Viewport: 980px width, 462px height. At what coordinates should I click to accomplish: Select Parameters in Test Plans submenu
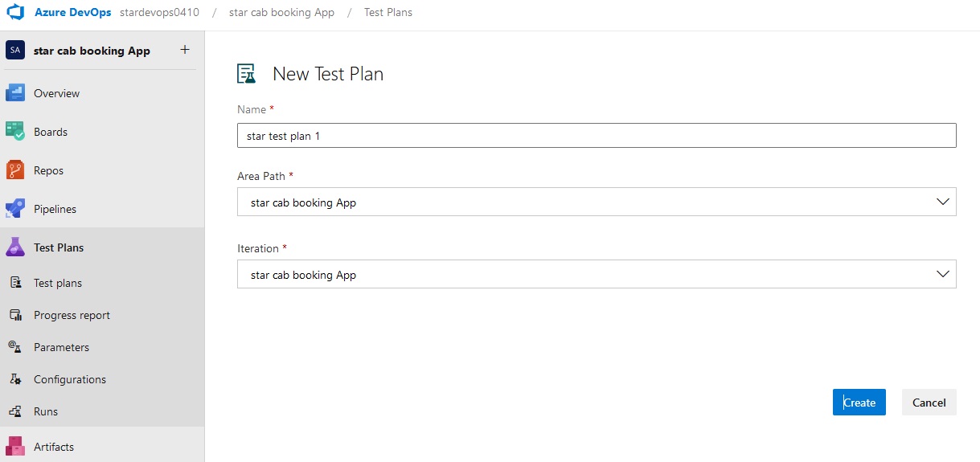coord(61,347)
